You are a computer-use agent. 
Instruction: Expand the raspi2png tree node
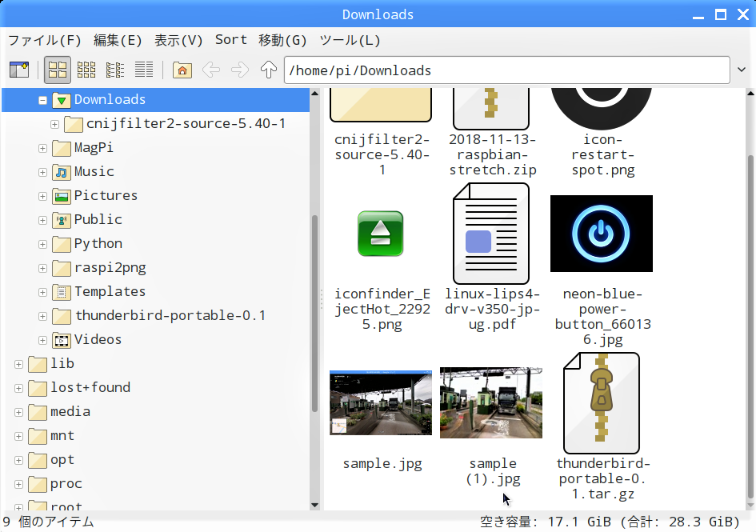(x=42, y=268)
